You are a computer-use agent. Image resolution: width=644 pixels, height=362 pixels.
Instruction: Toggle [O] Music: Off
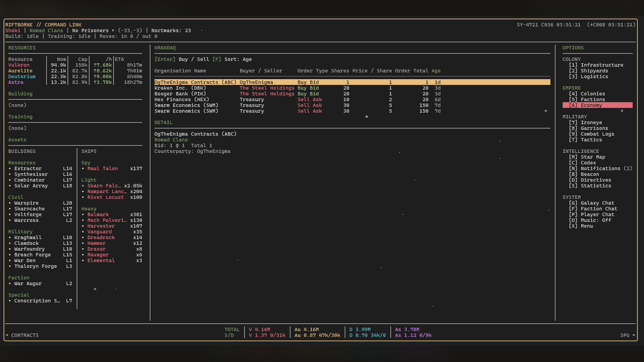pos(590,220)
